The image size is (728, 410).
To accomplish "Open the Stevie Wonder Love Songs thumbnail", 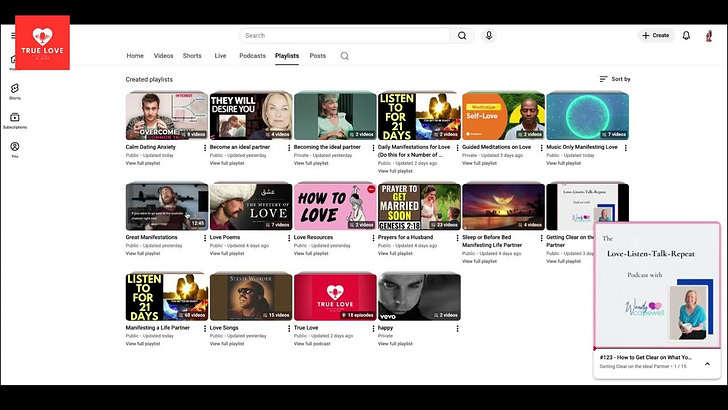I will pyautogui.click(x=251, y=297).
